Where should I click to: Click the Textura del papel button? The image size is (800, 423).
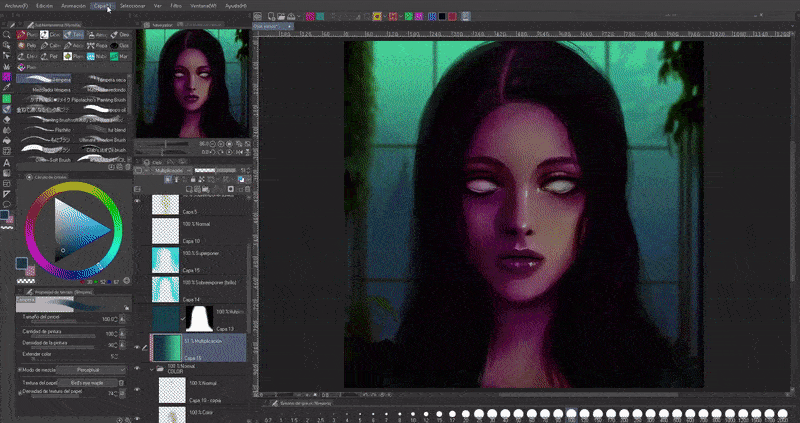coord(89,383)
